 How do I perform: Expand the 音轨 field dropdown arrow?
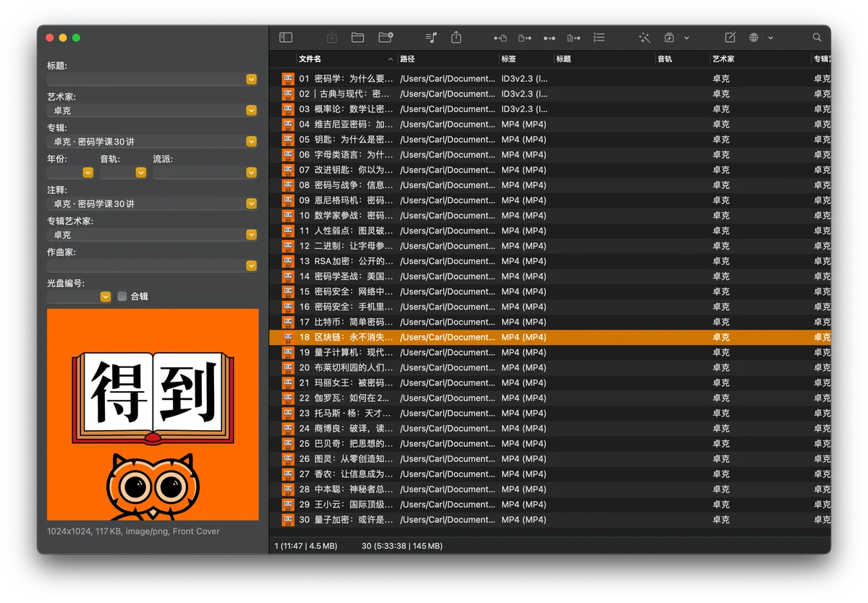click(140, 173)
